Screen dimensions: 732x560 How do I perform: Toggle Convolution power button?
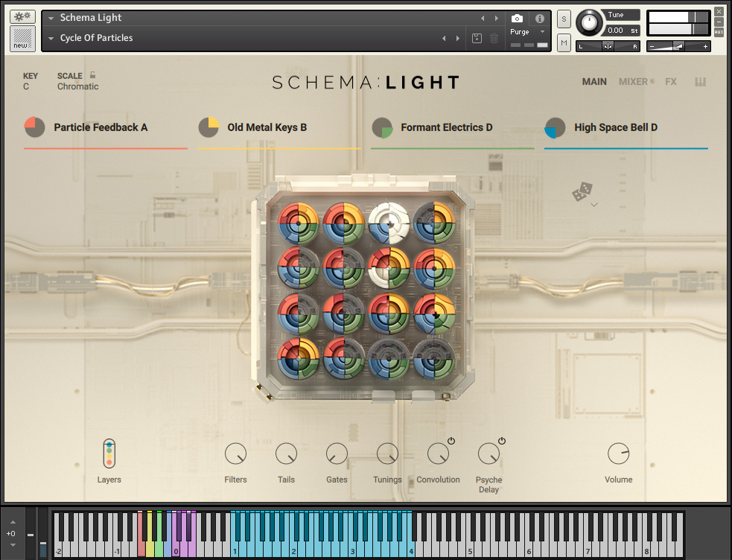point(451,441)
